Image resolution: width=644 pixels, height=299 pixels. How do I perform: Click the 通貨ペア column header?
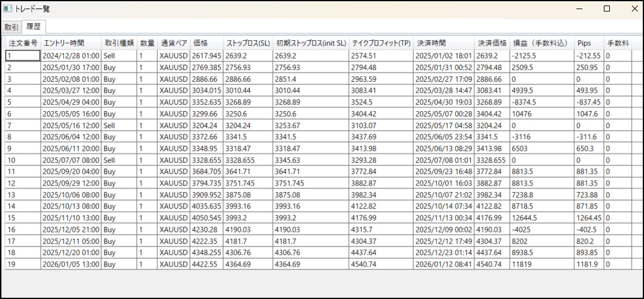point(173,43)
